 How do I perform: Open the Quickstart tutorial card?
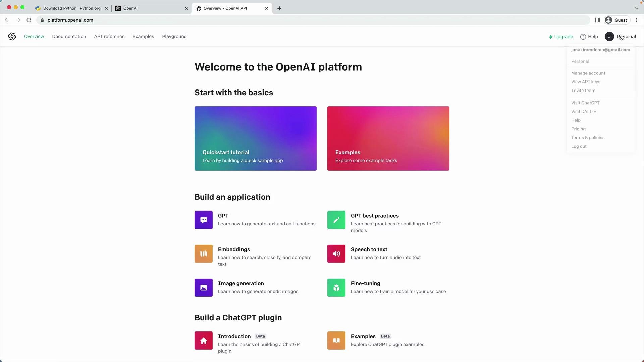pyautogui.click(x=256, y=138)
